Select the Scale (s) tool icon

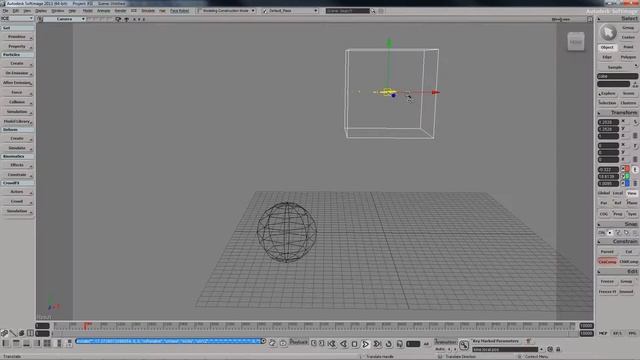pyautogui.click(x=635, y=122)
